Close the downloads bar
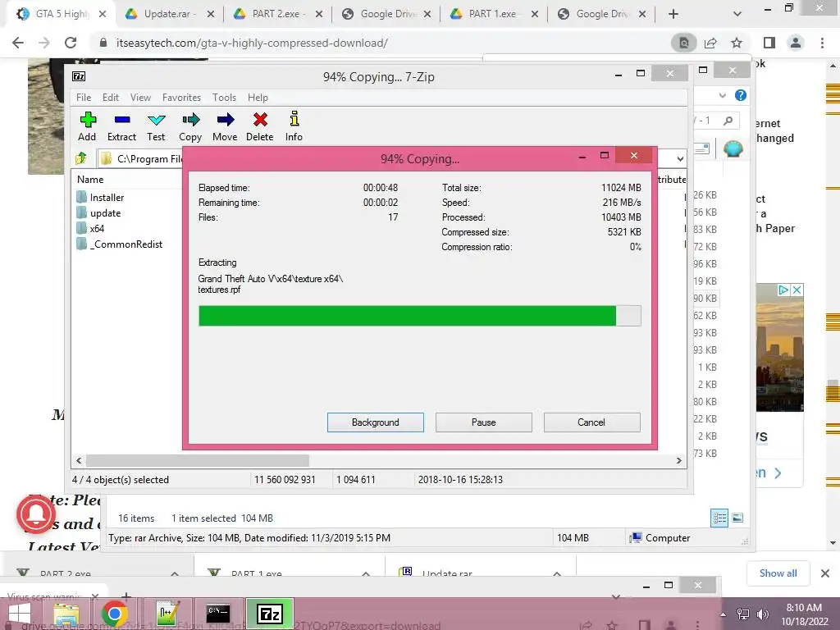 (x=825, y=573)
